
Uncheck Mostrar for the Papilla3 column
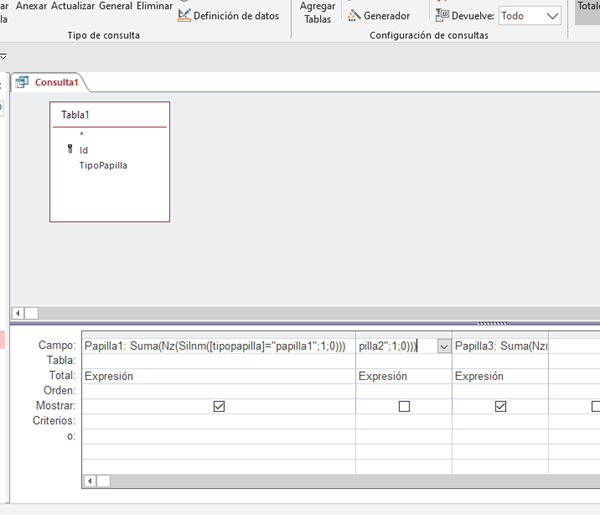point(500,407)
